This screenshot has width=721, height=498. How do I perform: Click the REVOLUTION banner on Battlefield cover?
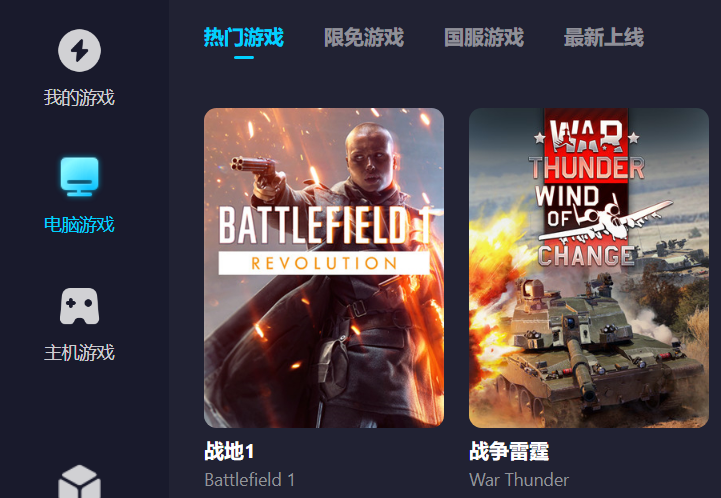click(324, 263)
